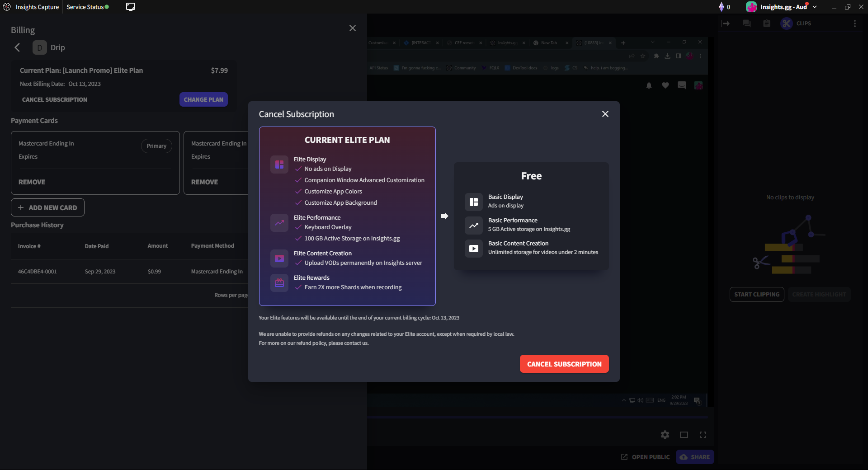This screenshot has width=868, height=470.
Task: Click the CANCEL SUBSCRIPTION link under Current Plan
Action: 55,99
